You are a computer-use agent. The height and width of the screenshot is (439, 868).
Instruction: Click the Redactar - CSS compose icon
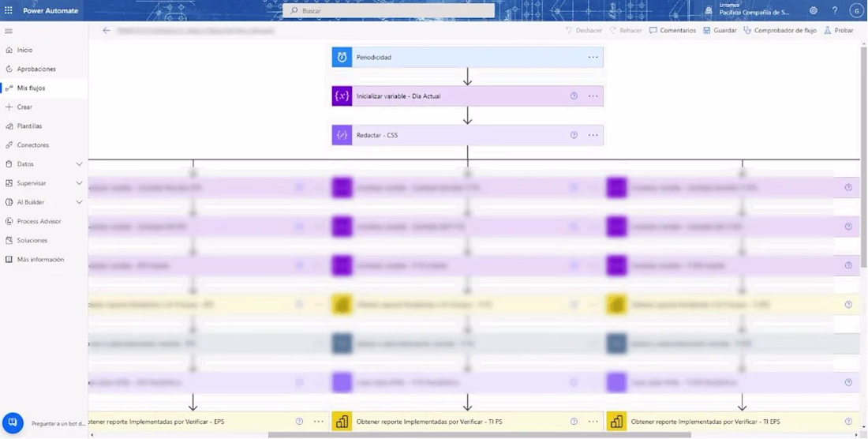click(x=342, y=135)
